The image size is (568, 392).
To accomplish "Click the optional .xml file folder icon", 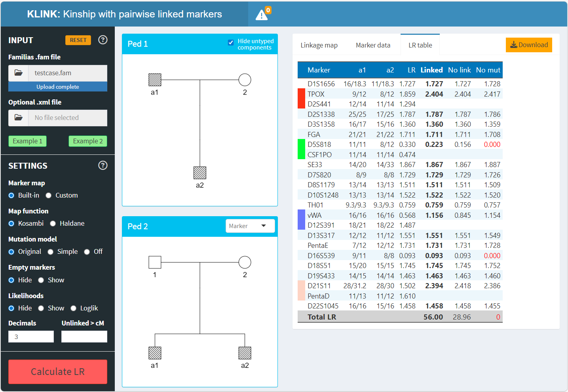I will coord(19,118).
